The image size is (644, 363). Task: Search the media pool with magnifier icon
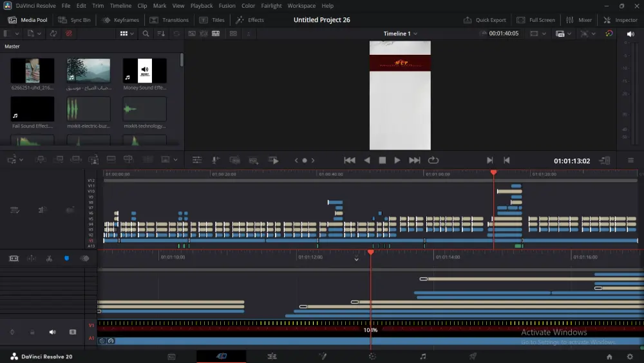pos(146,34)
